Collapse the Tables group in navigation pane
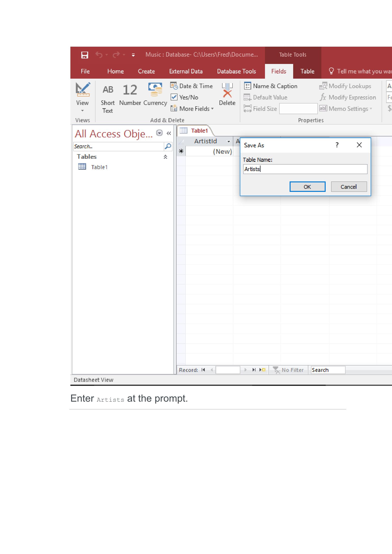 [165, 157]
